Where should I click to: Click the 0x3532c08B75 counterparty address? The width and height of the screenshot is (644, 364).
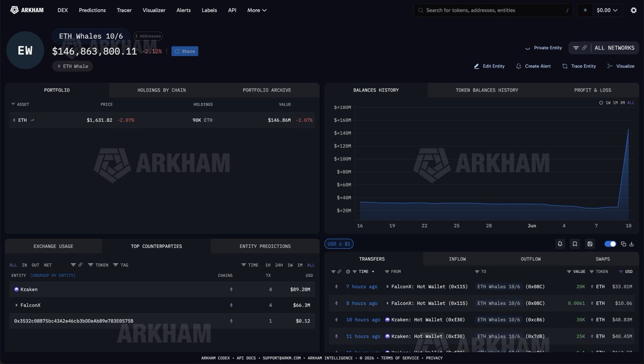point(74,321)
